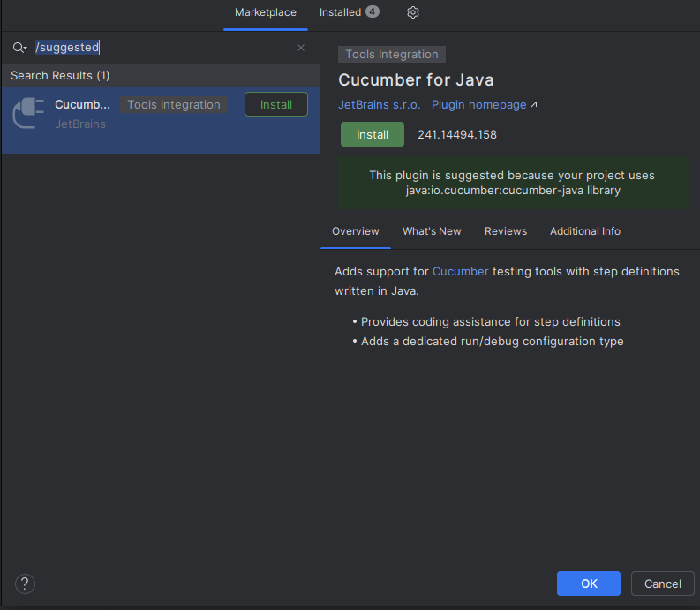
Task: Open the plugin settings gear menu
Action: click(x=413, y=12)
